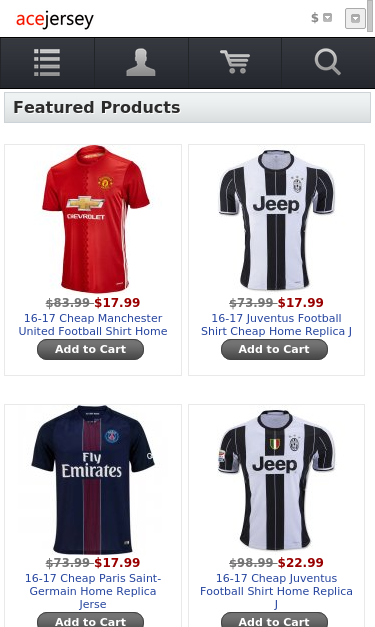This screenshot has width=375, height=627.
Task: View the Juventus Jeep jersey with Italian shield
Action: click(x=276, y=480)
